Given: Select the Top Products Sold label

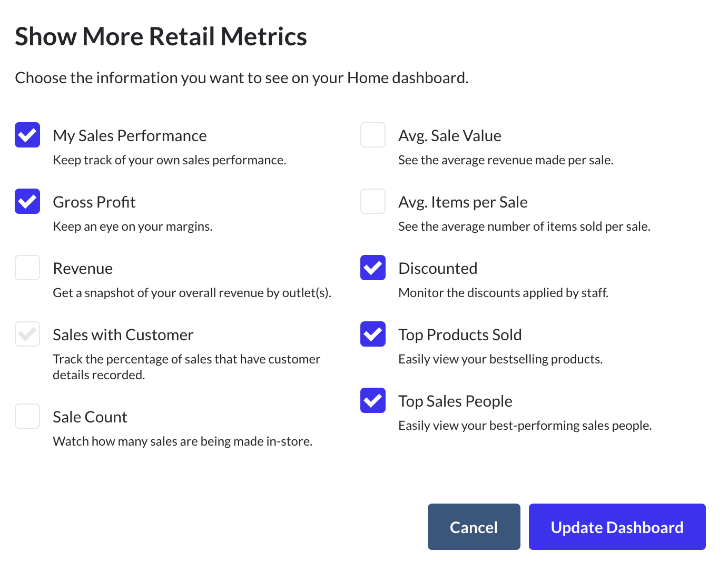Looking at the screenshot, I should [x=460, y=335].
